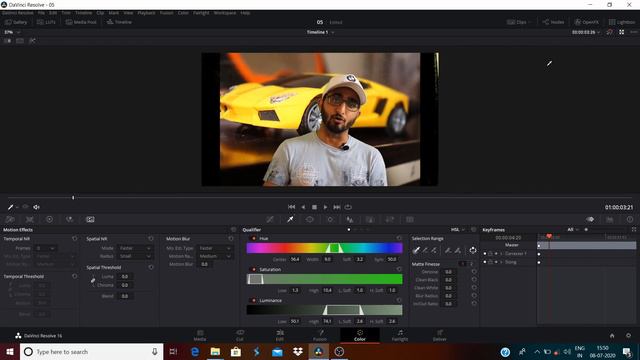Image resolution: width=640 pixels, height=360 pixels.
Task: Open the Media Pool panel
Action: coord(81,22)
